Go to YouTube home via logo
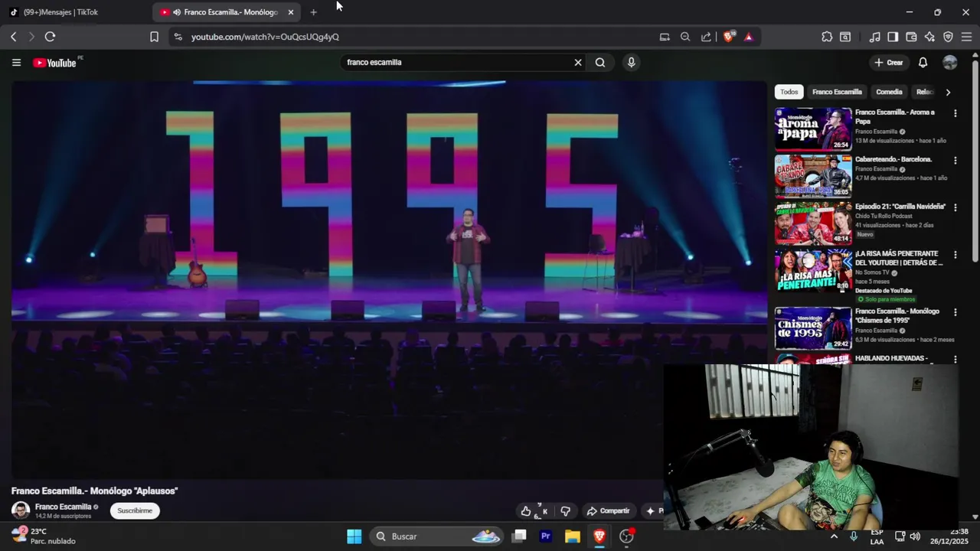 coord(55,63)
